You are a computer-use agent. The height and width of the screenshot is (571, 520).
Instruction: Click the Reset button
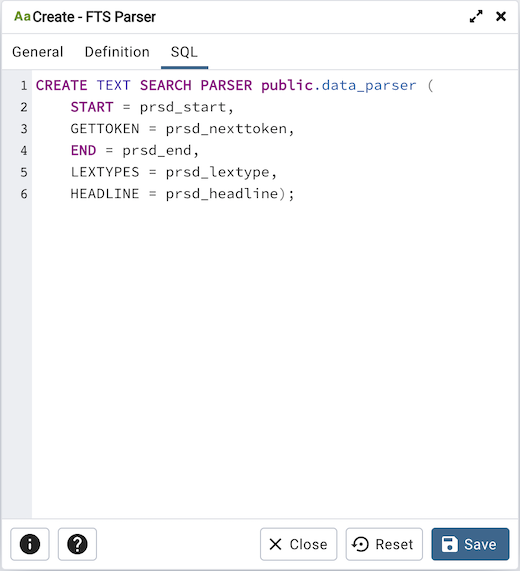[384, 544]
